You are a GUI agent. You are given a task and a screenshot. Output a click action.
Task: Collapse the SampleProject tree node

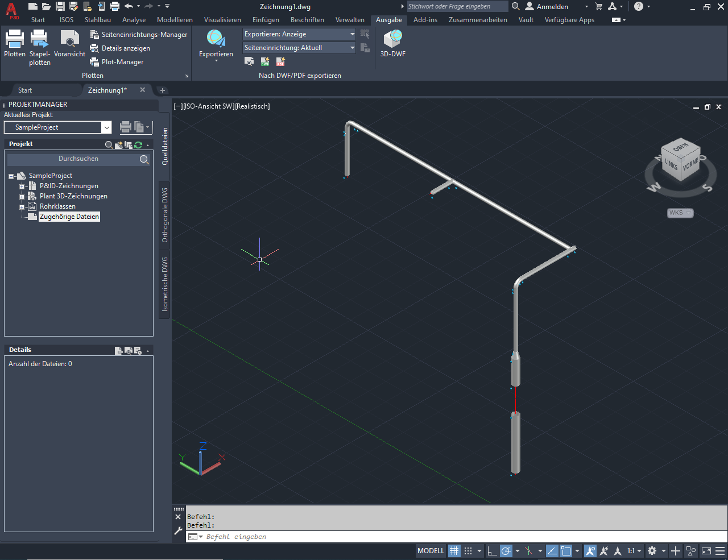click(x=11, y=176)
